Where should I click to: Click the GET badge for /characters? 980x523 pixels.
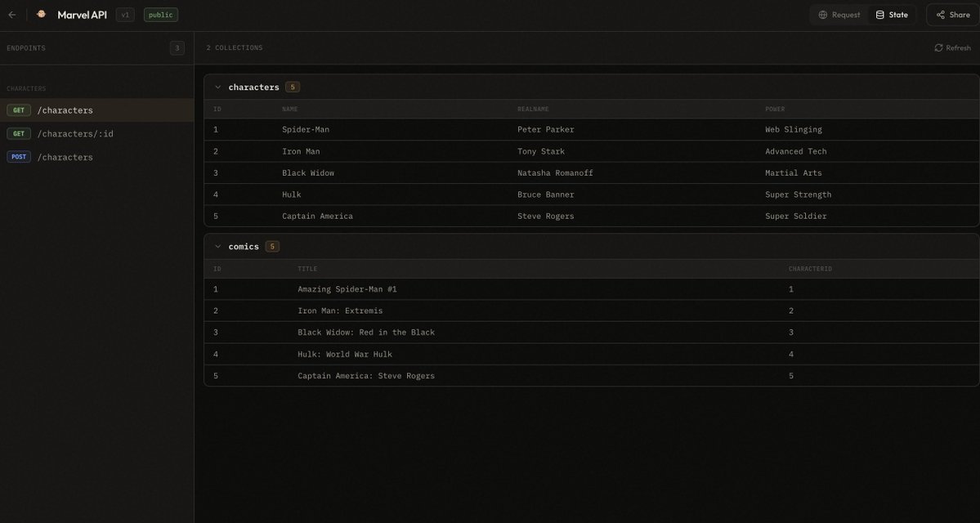[19, 110]
